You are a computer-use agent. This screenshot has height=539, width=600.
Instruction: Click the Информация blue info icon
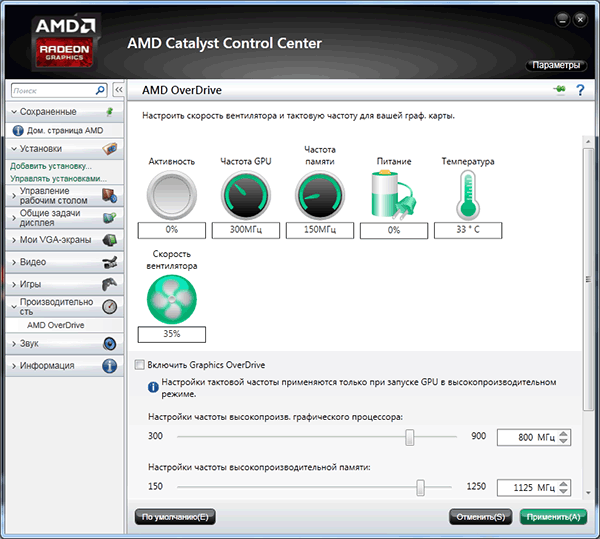[110, 366]
